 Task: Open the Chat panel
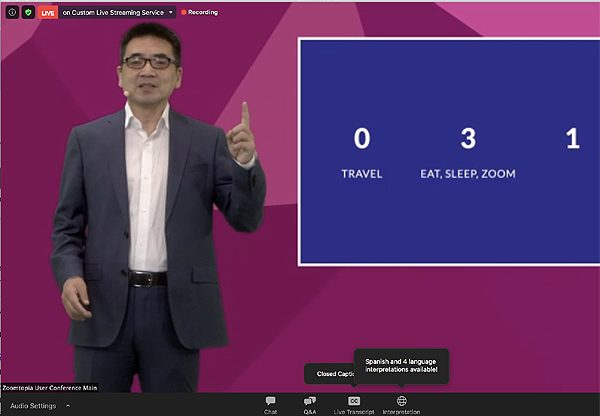(x=270, y=402)
